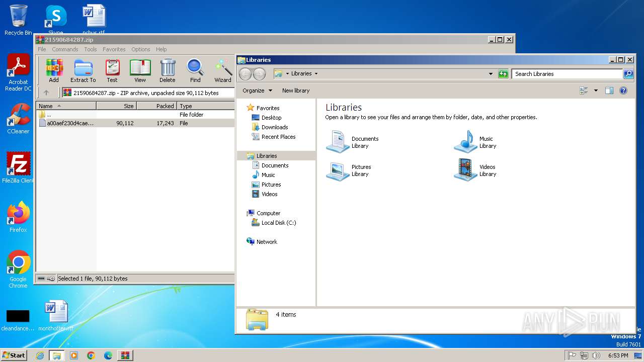This screenshot has width=644, height=362.
Task: Click the Extract To icon in WinRAR
Action: coord(83,70)
